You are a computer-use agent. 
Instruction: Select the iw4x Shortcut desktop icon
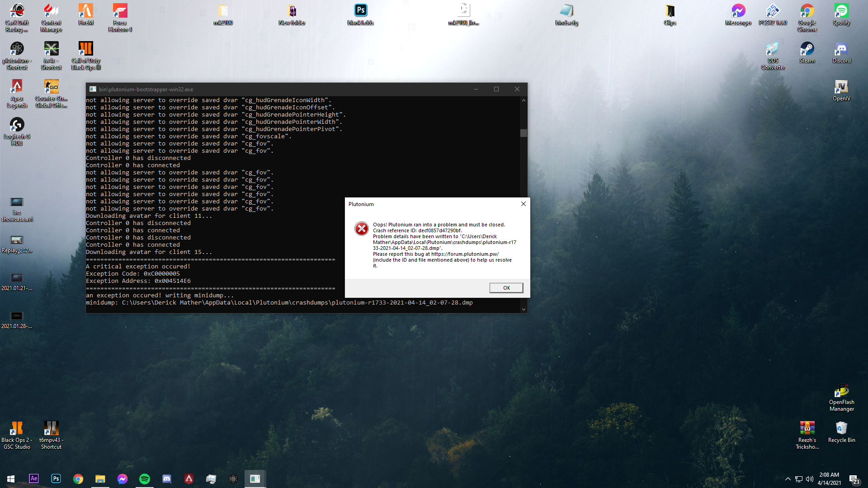51,56
